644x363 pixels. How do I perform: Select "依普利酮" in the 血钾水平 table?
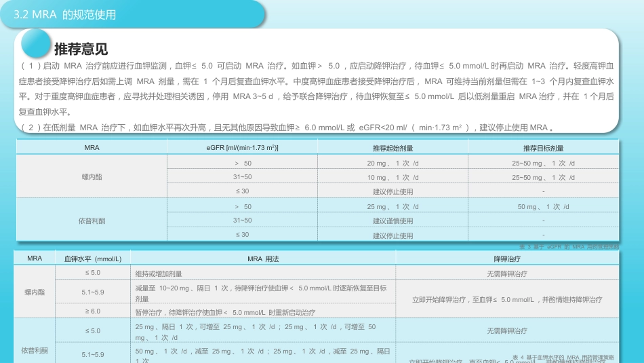point(35,351)
